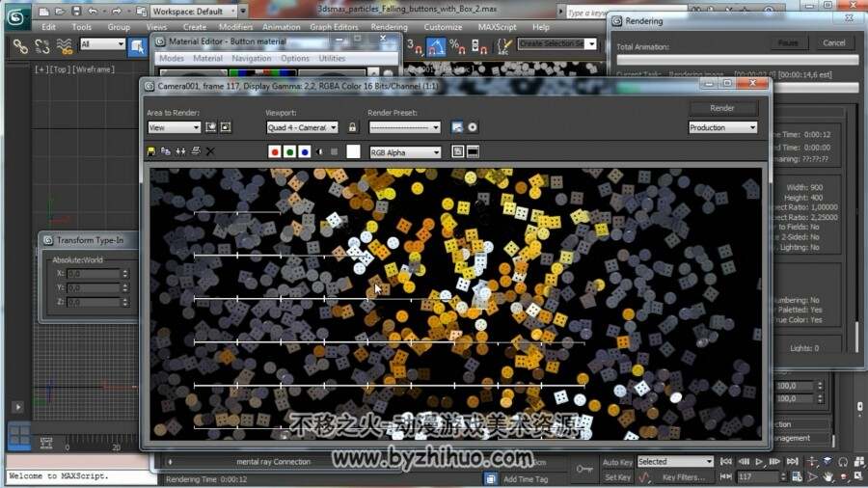Open Environment and Effects dialog icon
The width and height of the screenshot is (868, 488).
[x=473, y=127]
